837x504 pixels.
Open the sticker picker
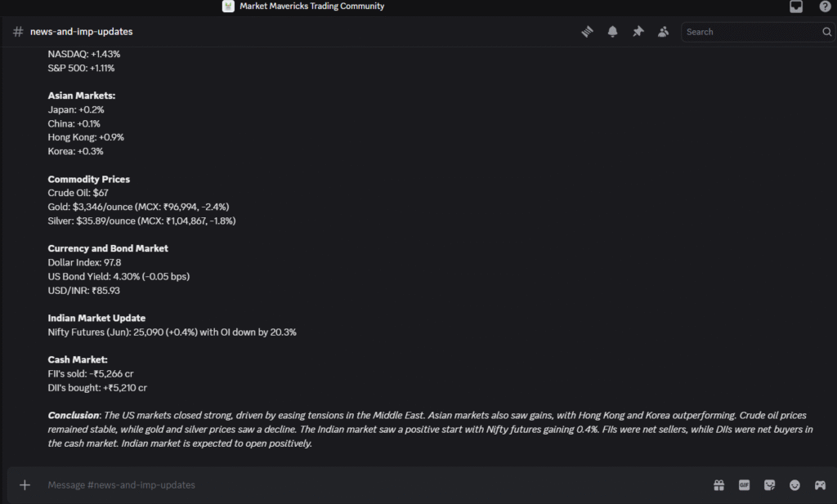[x=769, y=484]
